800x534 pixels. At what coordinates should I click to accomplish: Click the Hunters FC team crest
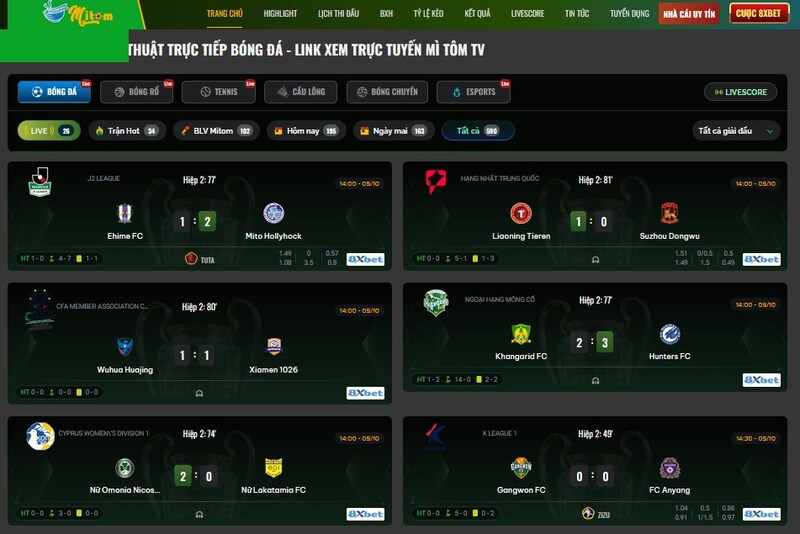(669, 334)
